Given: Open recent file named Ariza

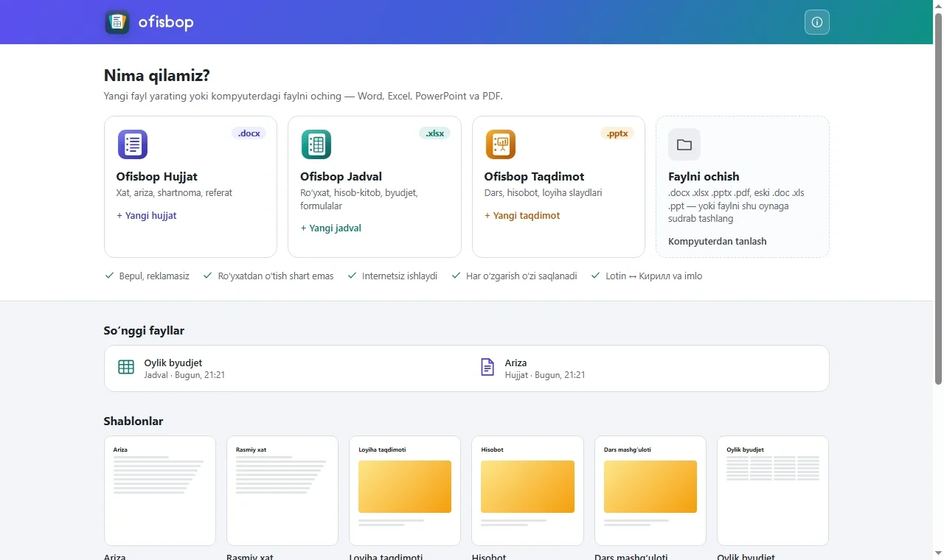Looking at the screenshot, I should point(647,368).
